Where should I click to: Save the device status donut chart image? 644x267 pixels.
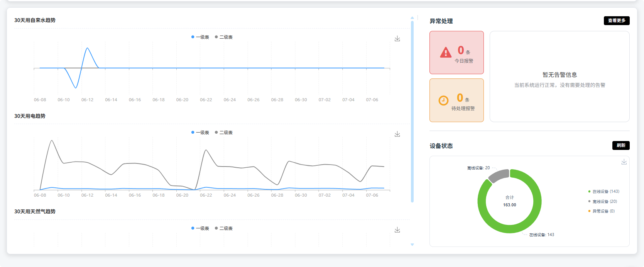pos(624,162)
